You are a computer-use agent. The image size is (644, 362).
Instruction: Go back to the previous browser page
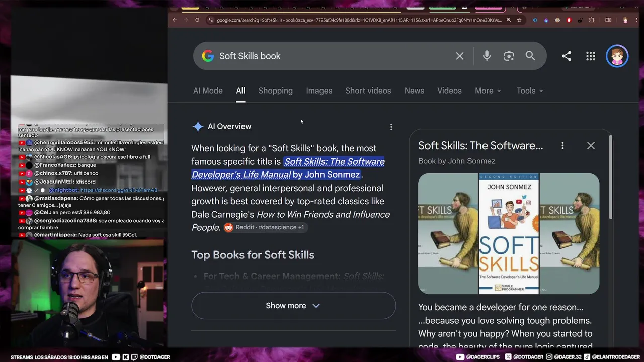pos(175,20)
